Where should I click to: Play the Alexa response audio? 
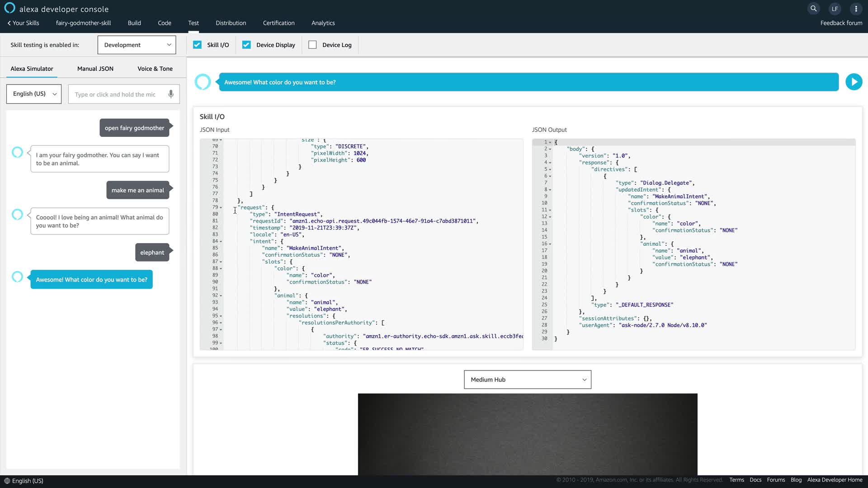coord(854,82)
